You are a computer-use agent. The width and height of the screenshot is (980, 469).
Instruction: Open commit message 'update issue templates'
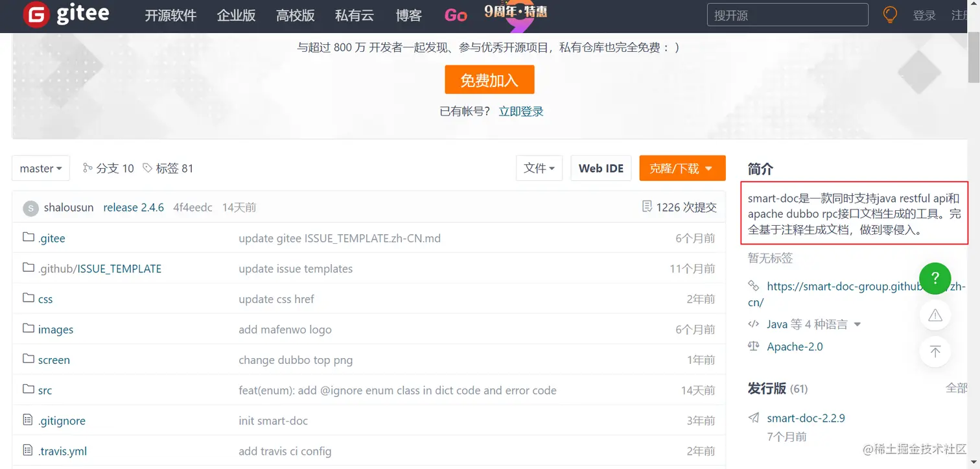(296, 269)
